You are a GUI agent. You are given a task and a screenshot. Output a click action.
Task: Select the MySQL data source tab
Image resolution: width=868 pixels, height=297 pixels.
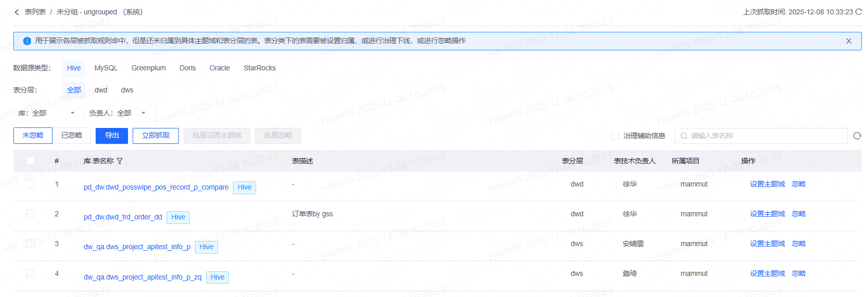tap(106, 68)
